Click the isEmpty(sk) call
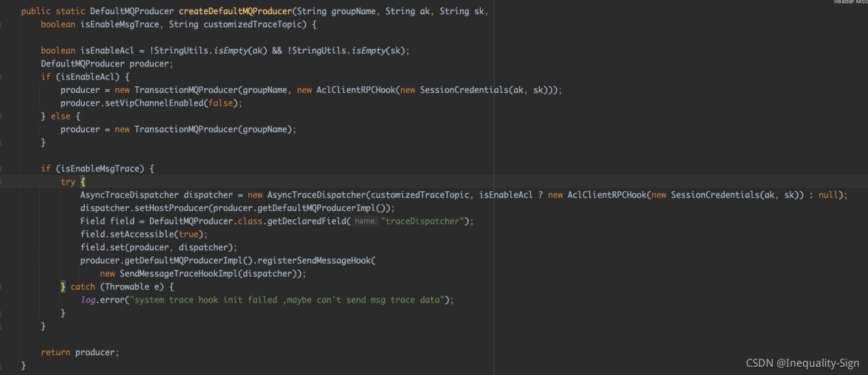This screenshot has width=868, height=375. 378,51
